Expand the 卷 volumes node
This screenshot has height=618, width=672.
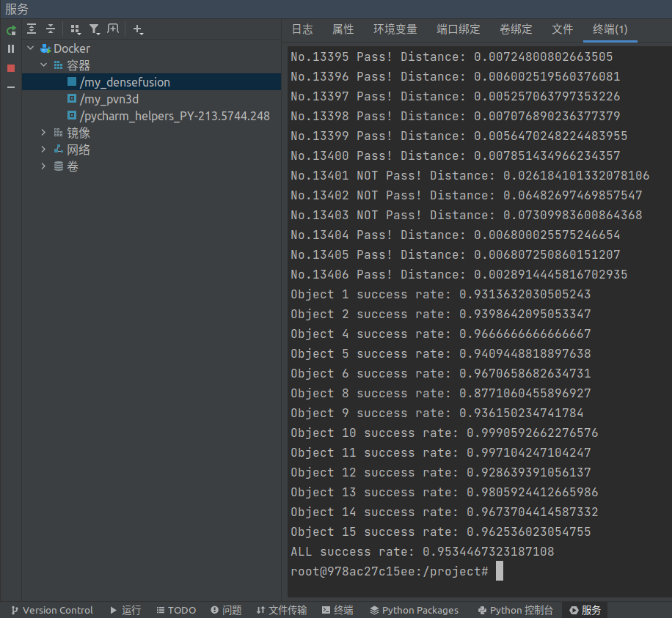(x=43, y=166)
